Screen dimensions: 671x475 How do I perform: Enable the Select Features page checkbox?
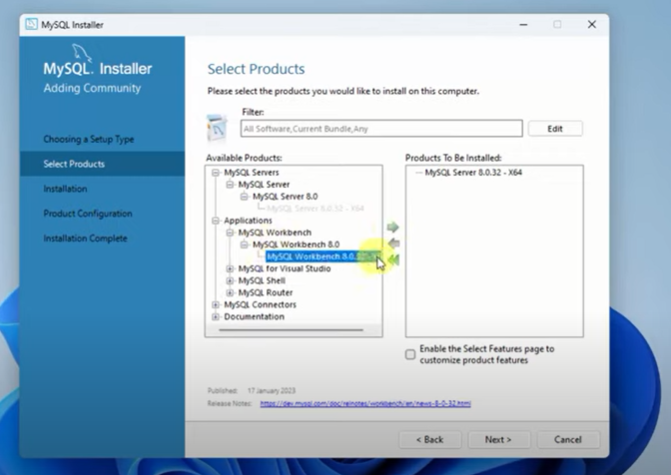(410, 354)
